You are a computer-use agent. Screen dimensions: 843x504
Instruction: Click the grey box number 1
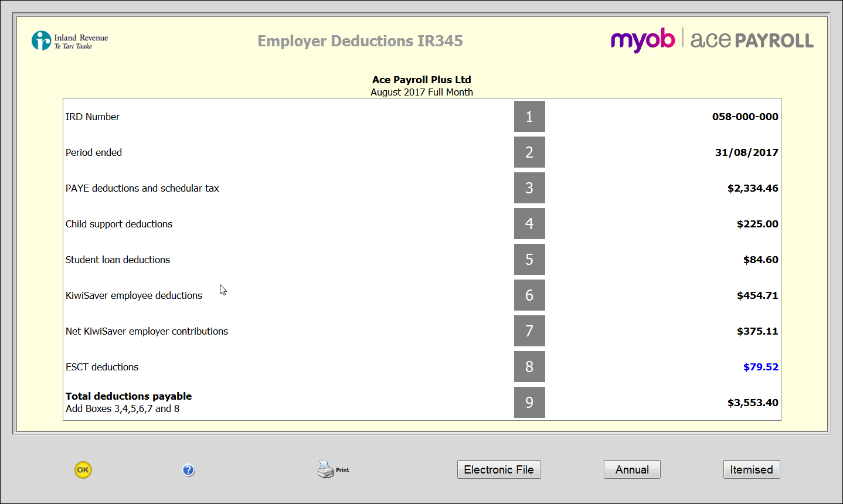[x=529, y=117]
